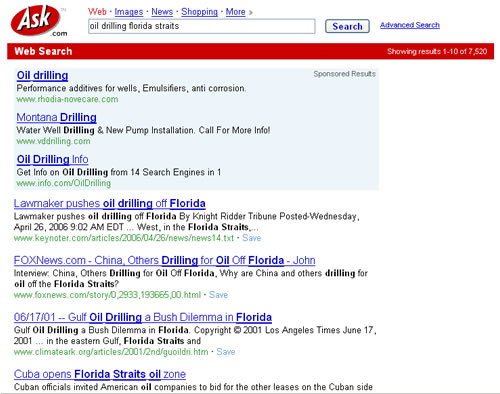Click the 'Water Well Drilling & New Pump' description

pyautogui.click(x=143, y=130)
